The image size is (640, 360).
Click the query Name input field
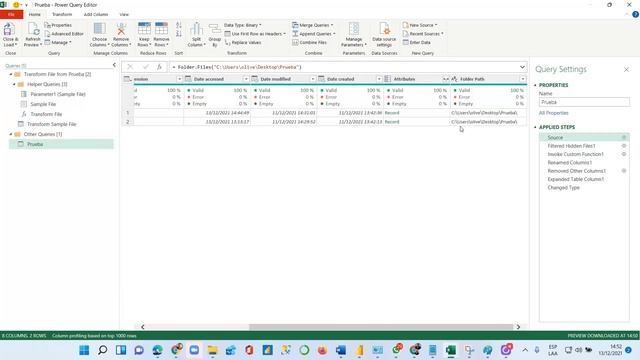point(584,102)
